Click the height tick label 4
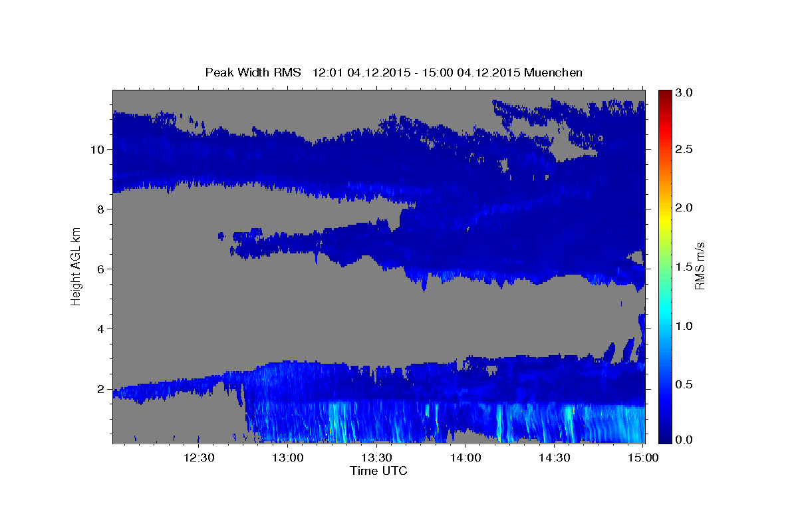Viewport: 798px width, 532px height. tap(100, 329)
